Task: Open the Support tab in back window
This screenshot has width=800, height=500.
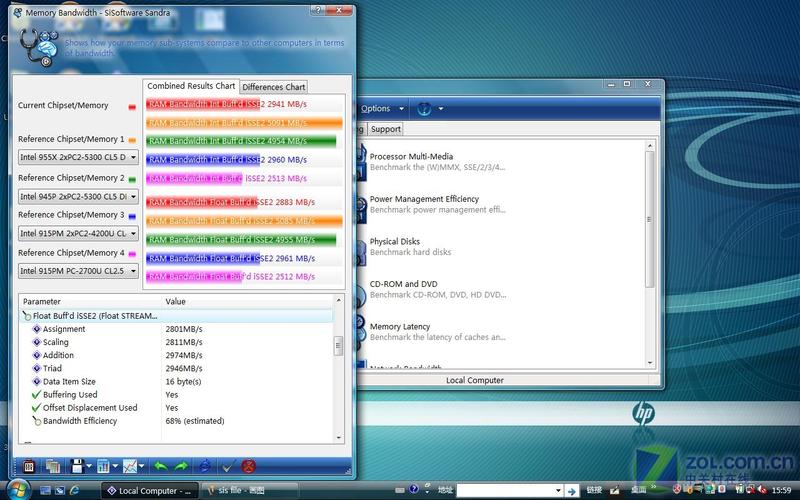Action: pos(386,129)
